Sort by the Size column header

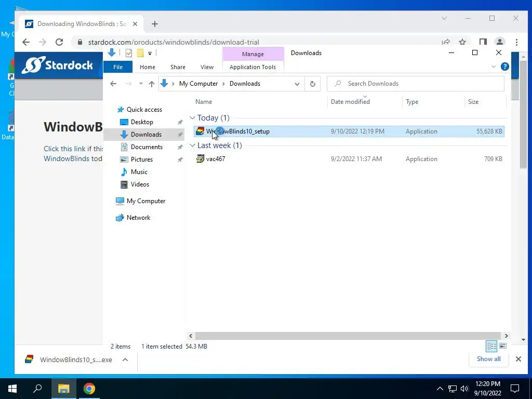(x=473, y=101)
